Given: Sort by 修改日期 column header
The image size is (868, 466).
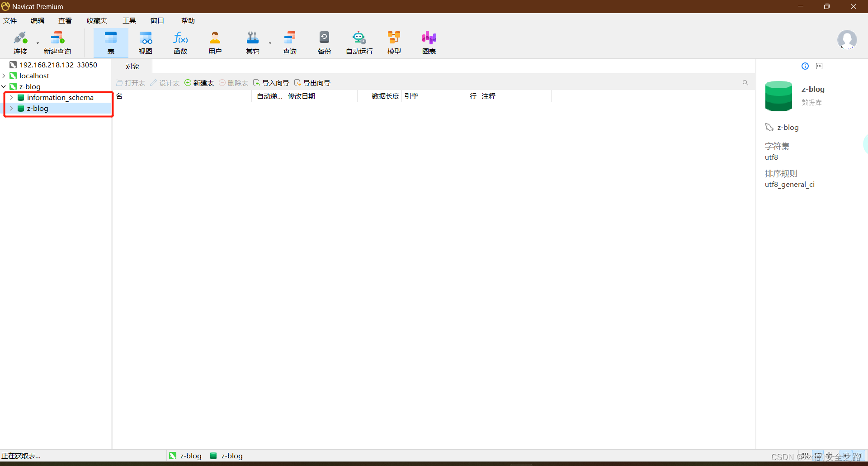Looking at the screenshot, I should pyautogui.click(x=321, y=96).
